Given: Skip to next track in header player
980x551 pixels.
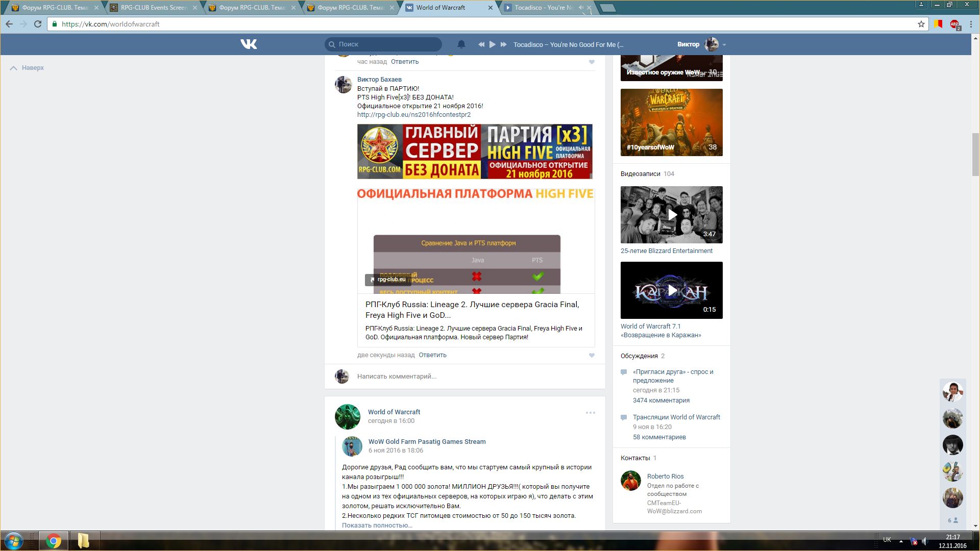Looking at the screenshot, I should pos(503,44).
